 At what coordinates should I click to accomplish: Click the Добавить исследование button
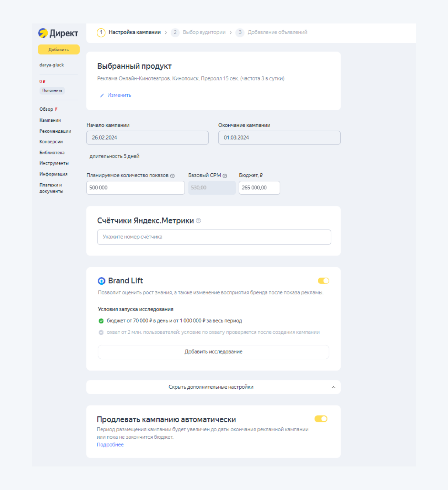pyautogui.click(x=213, y=352)
